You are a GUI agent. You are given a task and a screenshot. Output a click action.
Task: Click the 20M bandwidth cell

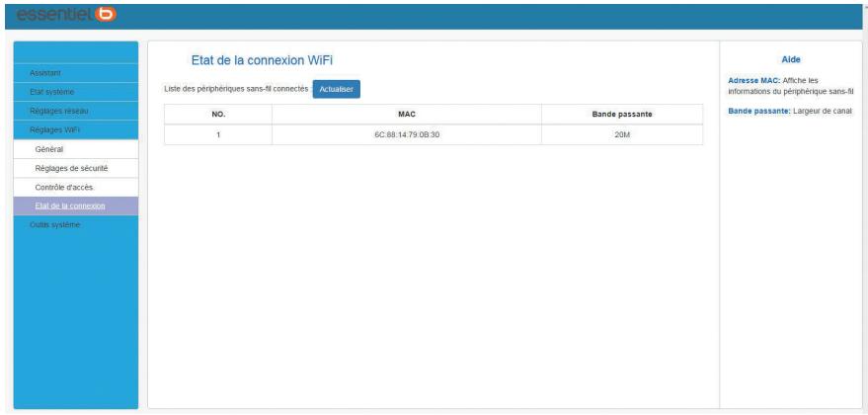pyautogui.click(x=622, y=134)
